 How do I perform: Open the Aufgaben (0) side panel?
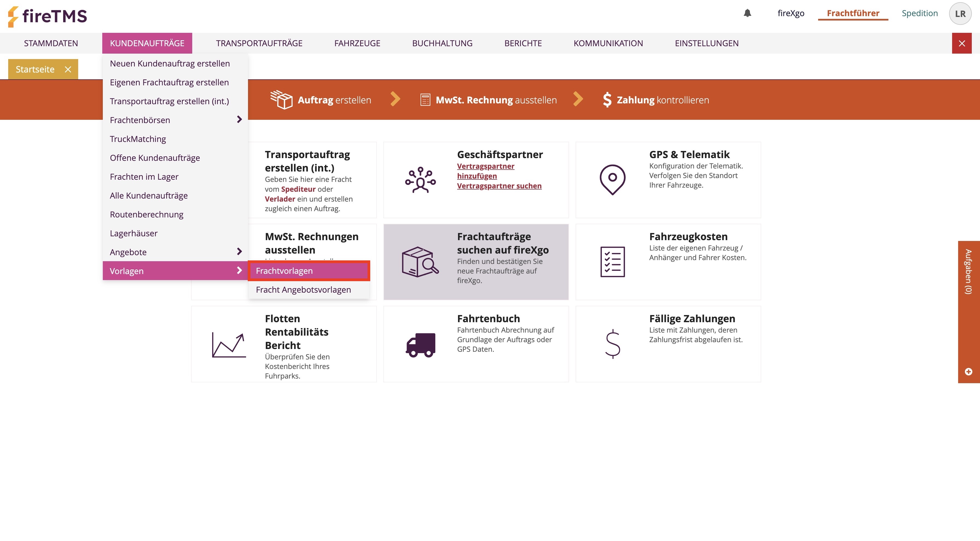pos(969,312)
